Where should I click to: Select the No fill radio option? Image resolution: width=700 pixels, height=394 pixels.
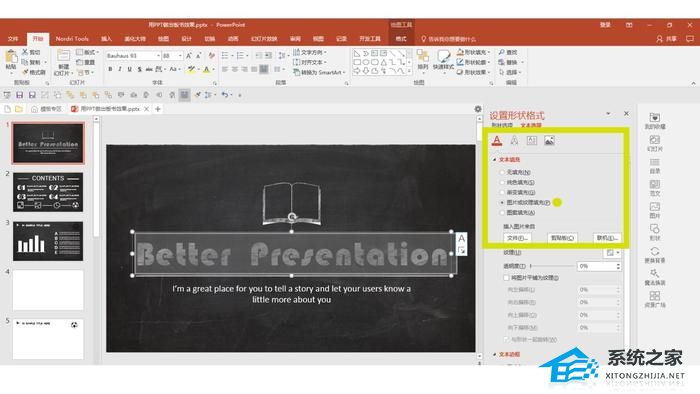pos(502,172)
